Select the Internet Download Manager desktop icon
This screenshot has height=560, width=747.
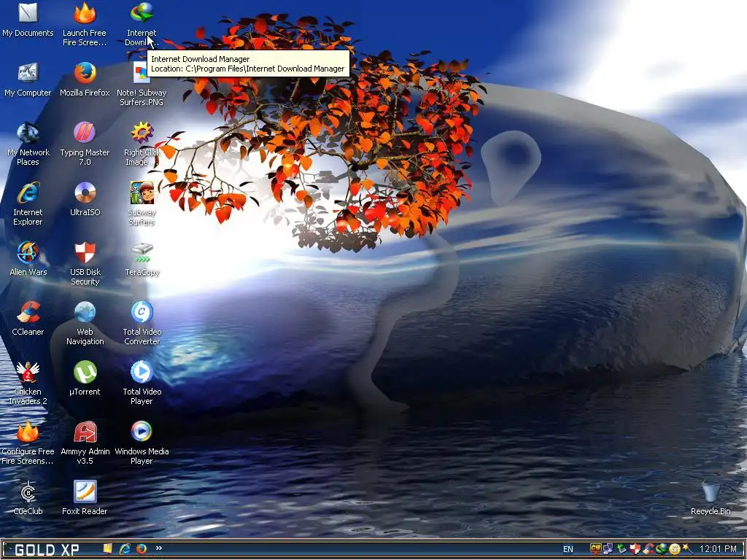(142, 24)
